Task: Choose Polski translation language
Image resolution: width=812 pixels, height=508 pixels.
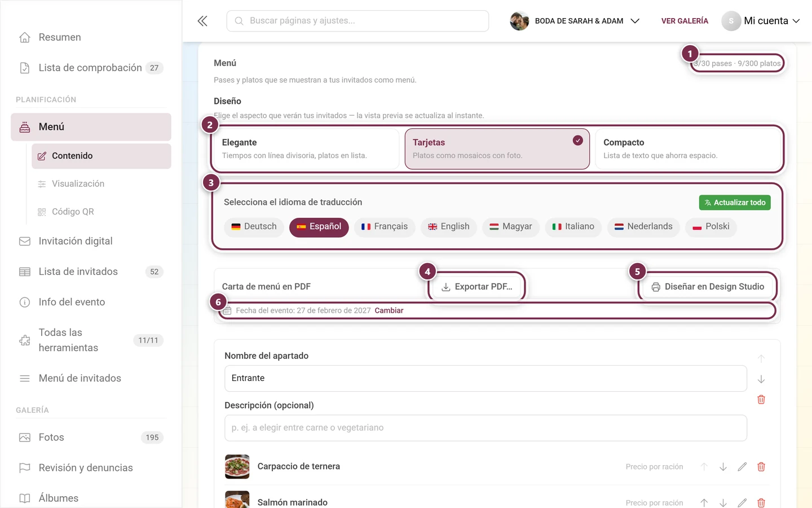Action: click(711, 227)
